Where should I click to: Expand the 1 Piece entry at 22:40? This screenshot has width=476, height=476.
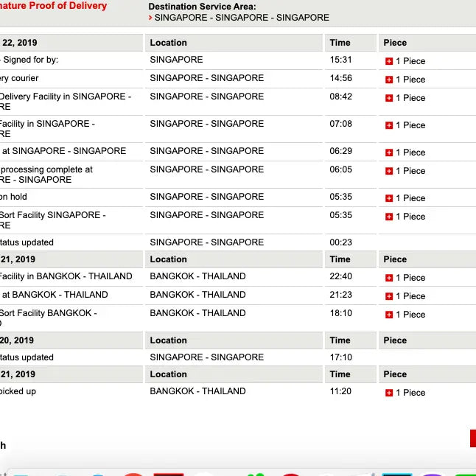click(389, 278)
